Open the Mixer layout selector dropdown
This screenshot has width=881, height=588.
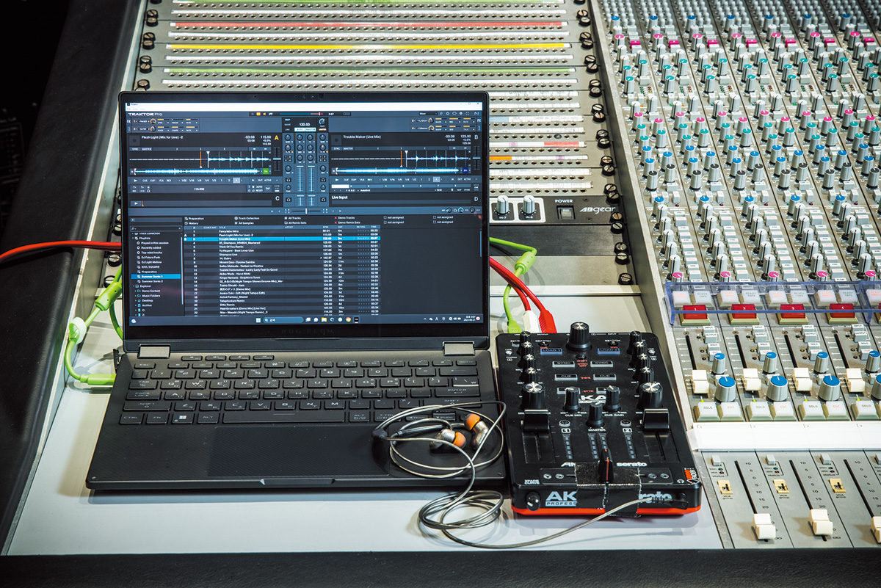[428, 113]
